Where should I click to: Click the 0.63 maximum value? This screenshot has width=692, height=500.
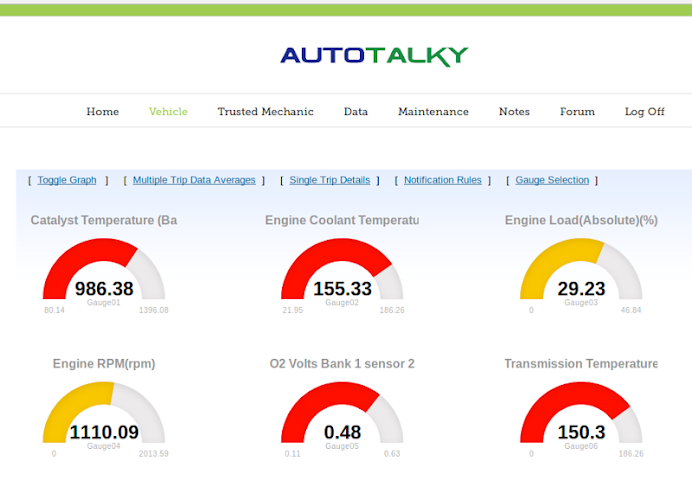click(392, 454)
